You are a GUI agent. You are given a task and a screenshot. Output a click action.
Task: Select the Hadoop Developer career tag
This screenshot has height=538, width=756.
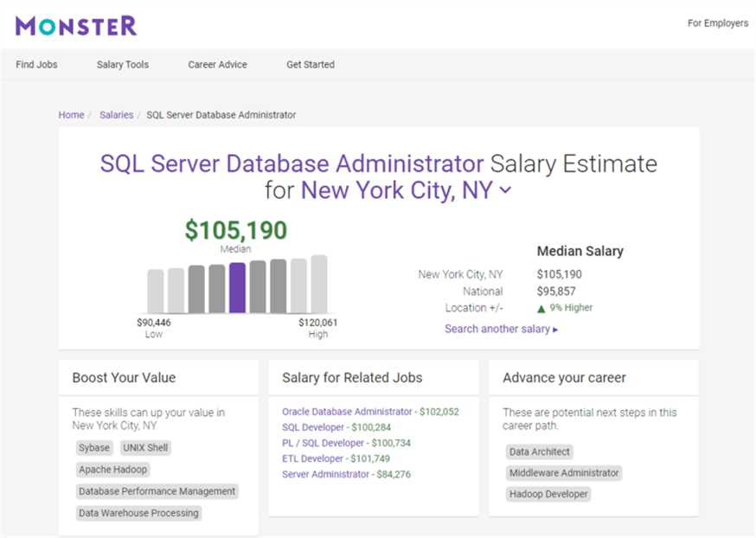(548, 494)
